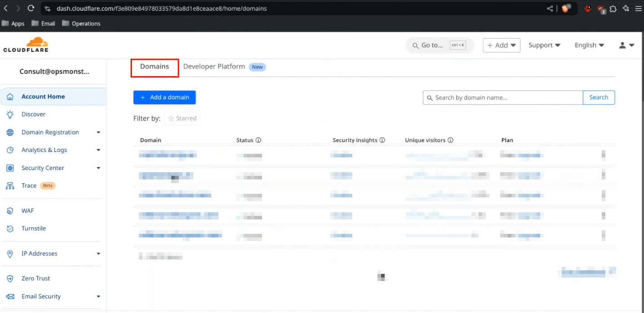Click the Status column info icon
Image resolution: width=644 pixels, height=313 pixels.
pyautogui.click(x=258, y=140)
